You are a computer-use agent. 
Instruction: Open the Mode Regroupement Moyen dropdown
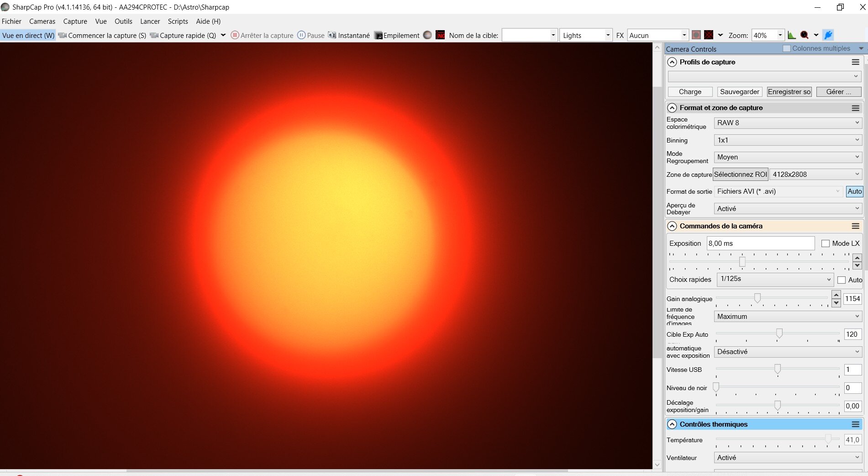[x=788, y=157]
